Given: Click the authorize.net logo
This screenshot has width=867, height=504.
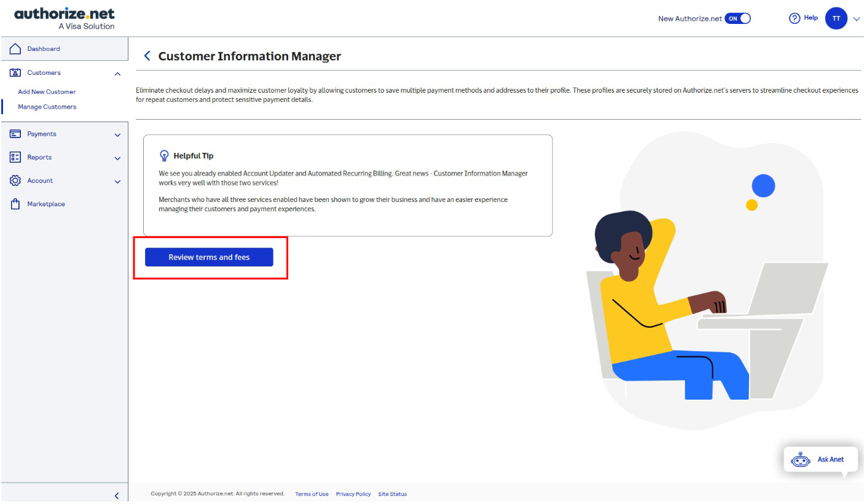Looking at the screenshot, I should pyautogui.click(x=65, y=18).
